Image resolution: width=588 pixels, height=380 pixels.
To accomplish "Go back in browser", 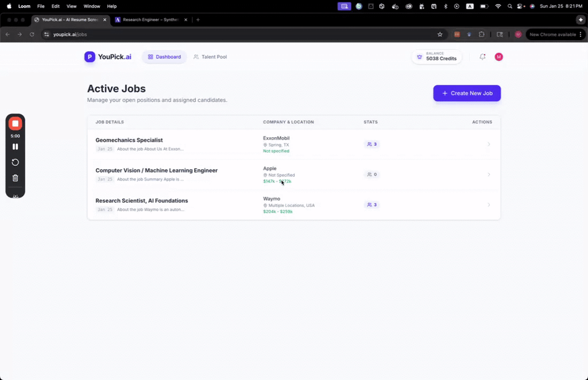I will click(x=7, y=34).
